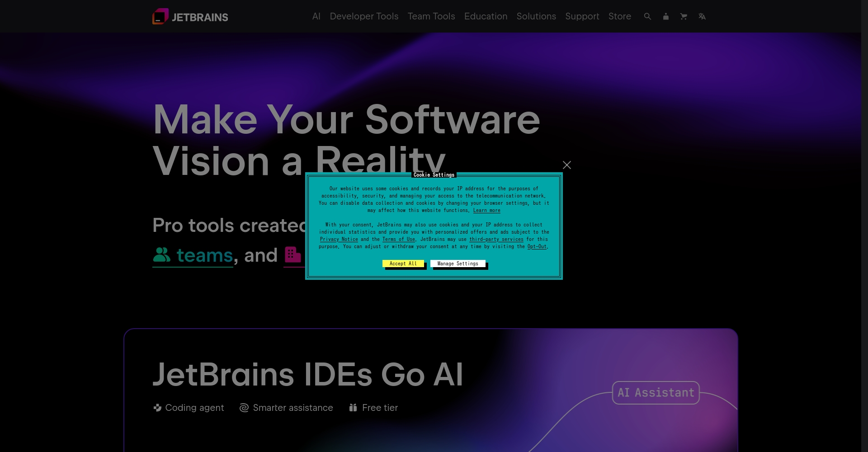Open the account profile icon
The image size is (868, 452).
(x=665, y=16)
